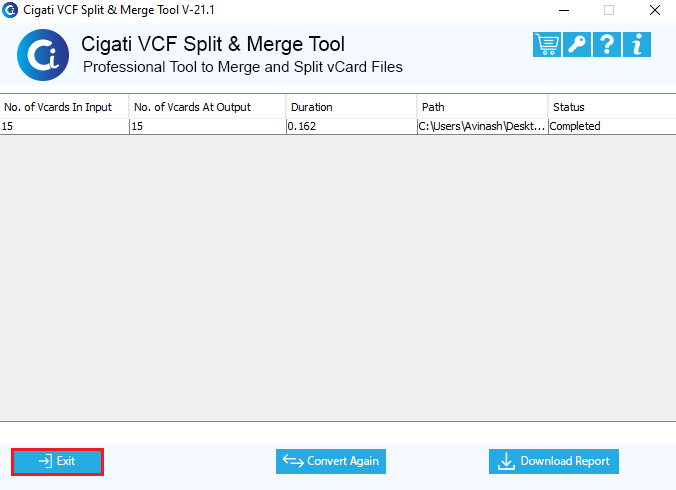Screen dimensions: 676x490
Task: Sort by No. of Vcards In Input header
Action: coord(64,107)
